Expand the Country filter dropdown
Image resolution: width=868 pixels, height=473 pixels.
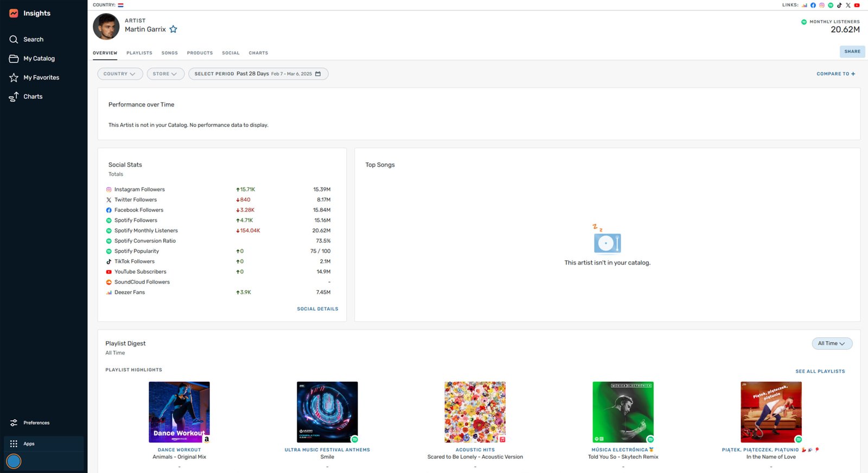[120, 74]
